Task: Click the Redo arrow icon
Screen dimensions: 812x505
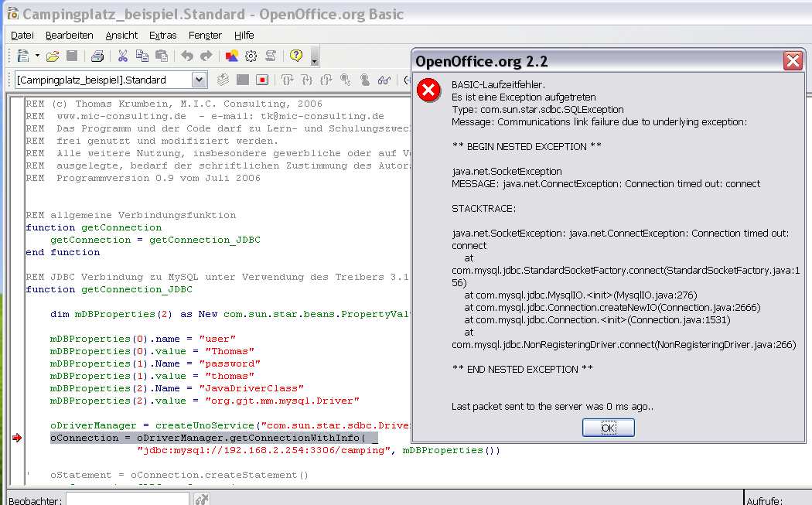Action: pos(206,56)
